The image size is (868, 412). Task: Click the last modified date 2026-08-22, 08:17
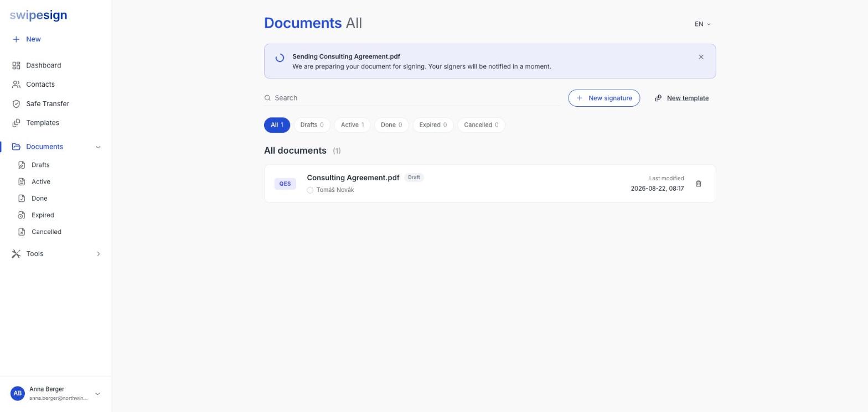coord(657,189)
